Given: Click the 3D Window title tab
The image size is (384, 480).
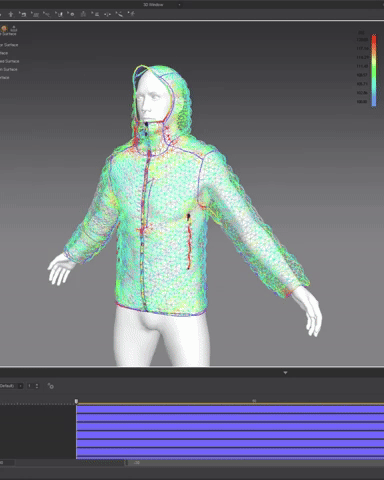Looking at the screenshot, I should pyautogui.click(x=153, y=5).
